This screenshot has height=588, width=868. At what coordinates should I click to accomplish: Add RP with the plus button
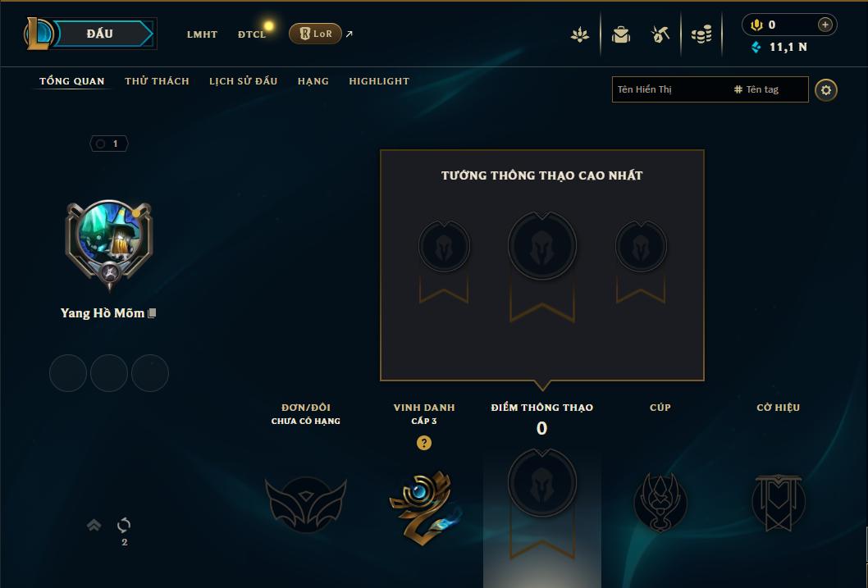(825, 25)
